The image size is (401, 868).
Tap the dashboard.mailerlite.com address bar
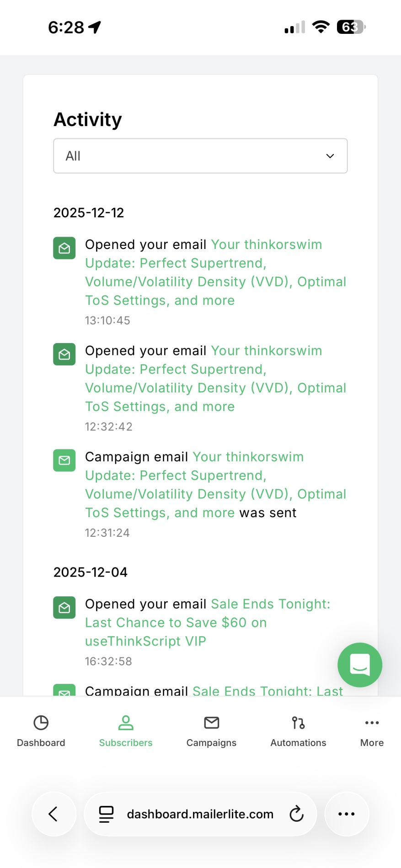pos(200,814)
